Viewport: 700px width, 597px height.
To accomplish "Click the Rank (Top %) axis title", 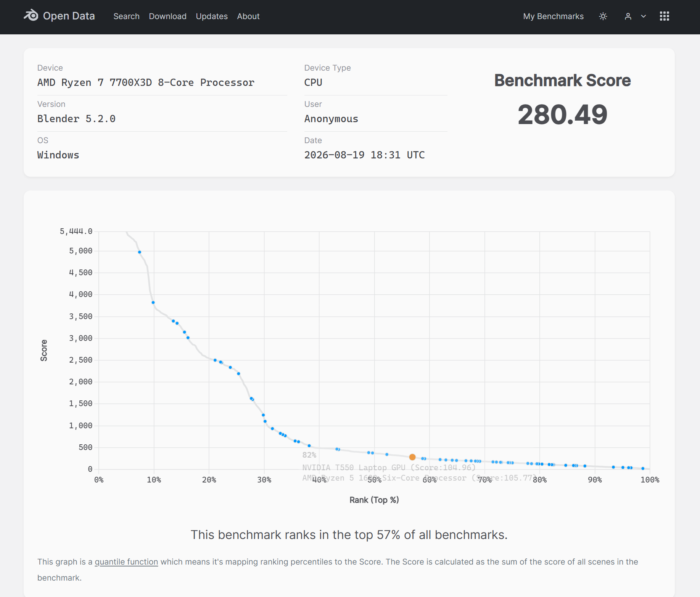I will pyautogui.click(x=374, y=500).
